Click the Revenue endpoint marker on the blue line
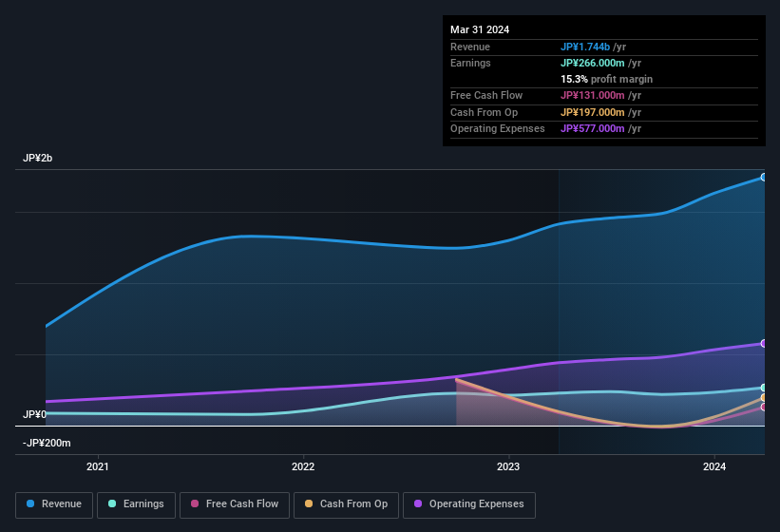This screenshot has height=532, width=780. [763, 177]
